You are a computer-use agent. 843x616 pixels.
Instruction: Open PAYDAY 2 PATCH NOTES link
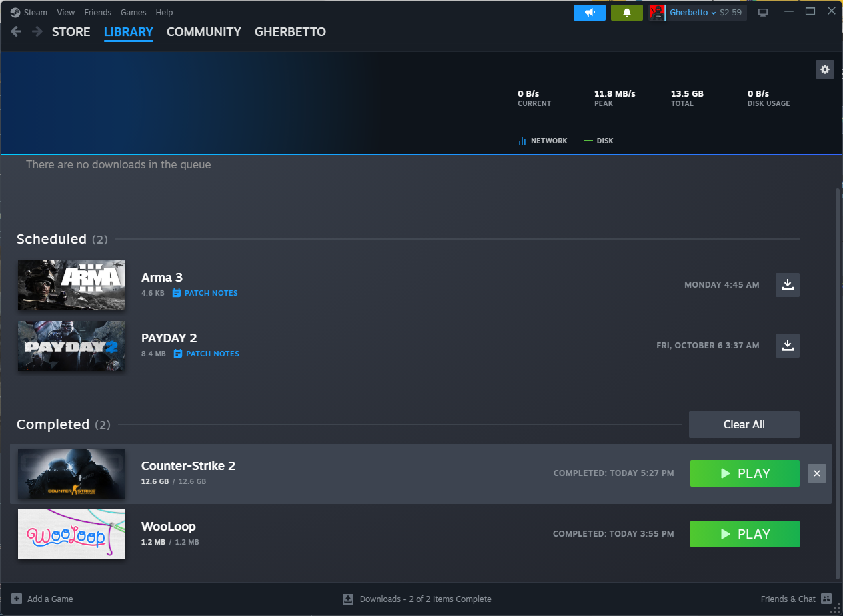(213, 354)
